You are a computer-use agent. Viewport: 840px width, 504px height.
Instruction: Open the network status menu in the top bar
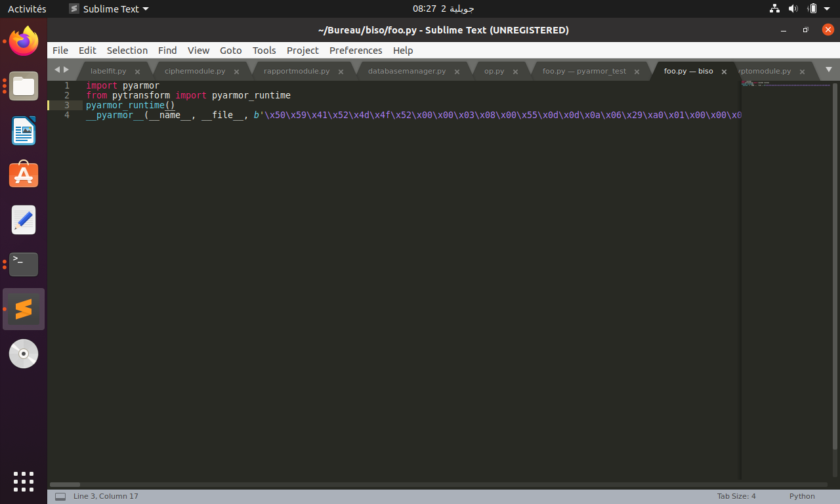tap(774, 9)
